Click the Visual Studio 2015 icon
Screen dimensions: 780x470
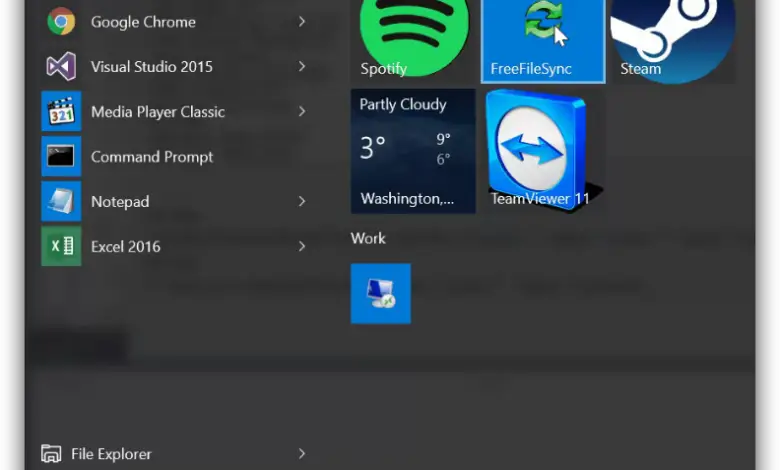point(61,66)
